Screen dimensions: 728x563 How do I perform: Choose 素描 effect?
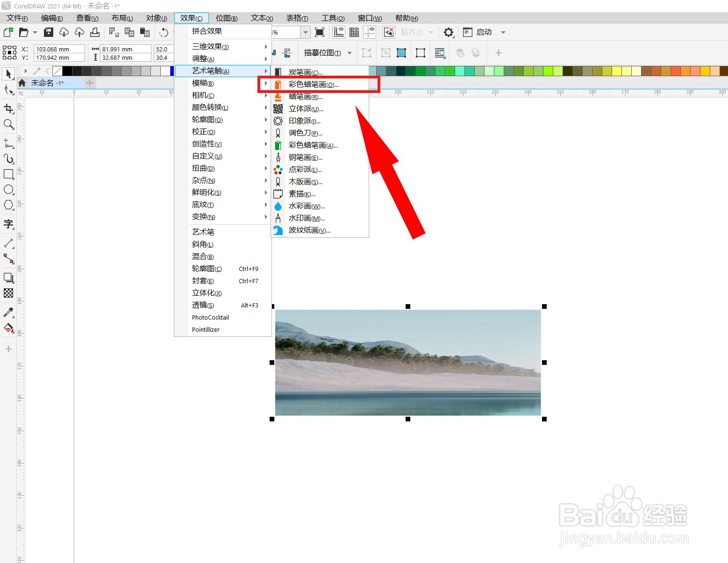click(320, 194)
